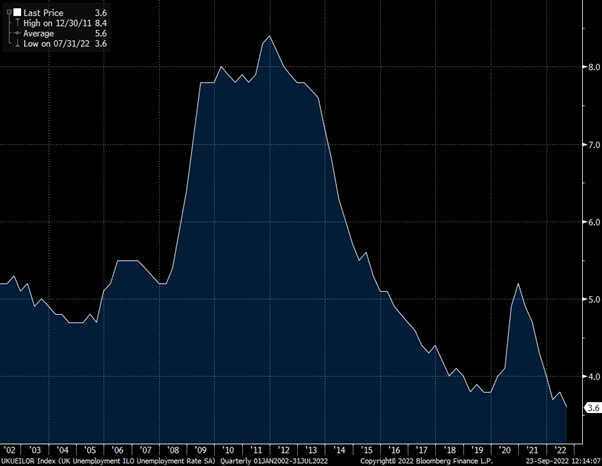
Task: Click the High marker icon in legend
Action: click(x=17, y=21)
